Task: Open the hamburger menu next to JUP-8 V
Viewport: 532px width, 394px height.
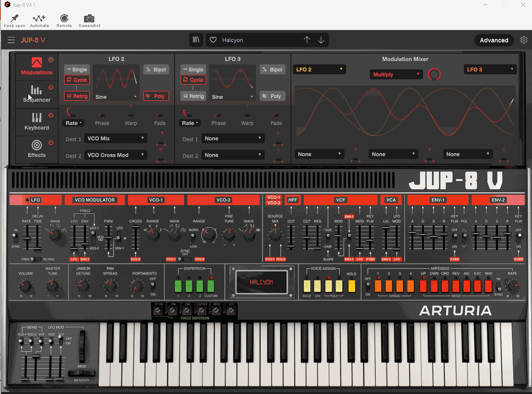Action: pyautogui.click(x=11, y=40)
